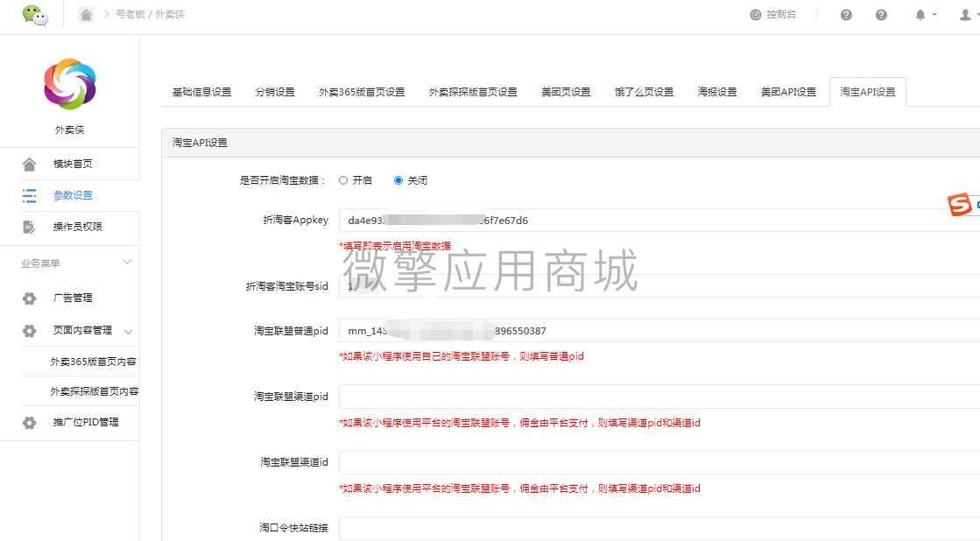Select the 淘宝API设置 tab
The image size is (980, 541).
click(868, 92)
